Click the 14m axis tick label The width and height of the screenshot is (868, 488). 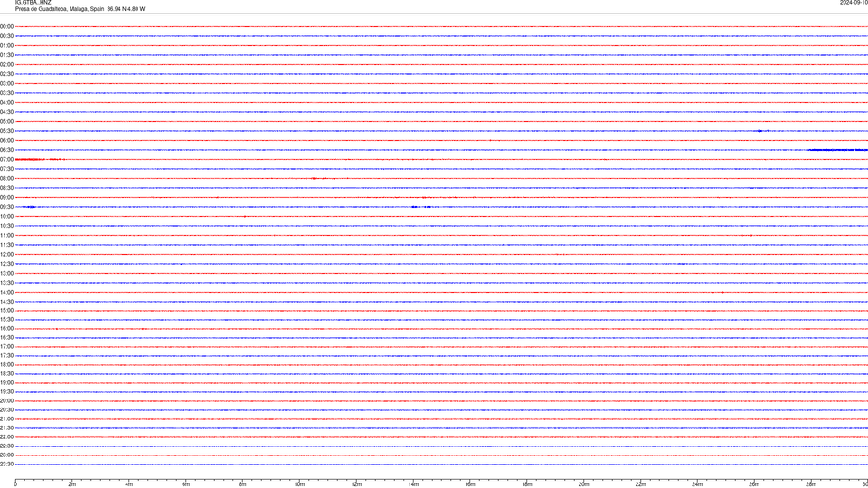point(413,484)
